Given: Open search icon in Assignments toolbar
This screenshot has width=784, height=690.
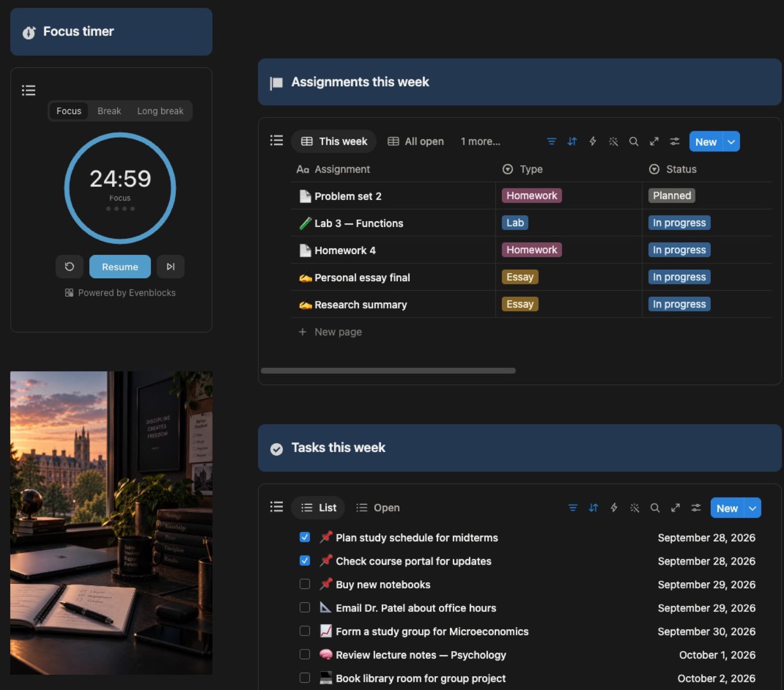Looking at the screenshot, I should coord(633,142).
